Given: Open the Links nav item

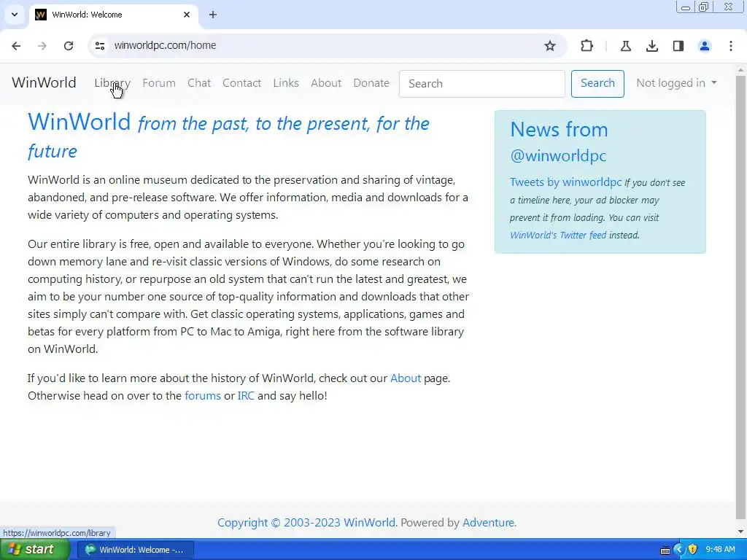Looking at the screenshot, I should (x=286, y=83).
